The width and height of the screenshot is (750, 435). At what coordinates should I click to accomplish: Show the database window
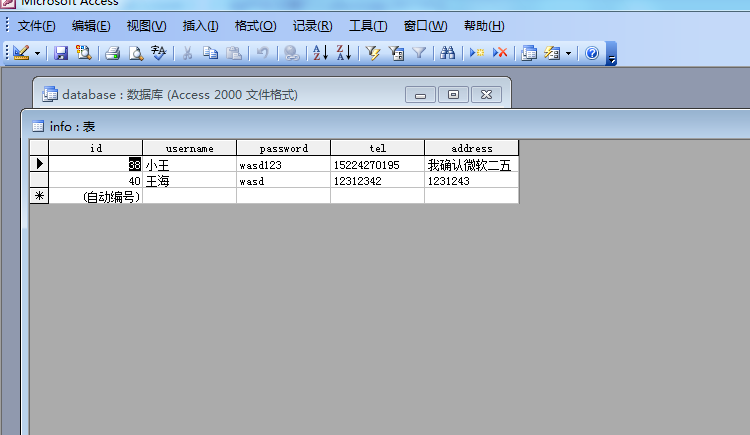[x=529, y=53]
